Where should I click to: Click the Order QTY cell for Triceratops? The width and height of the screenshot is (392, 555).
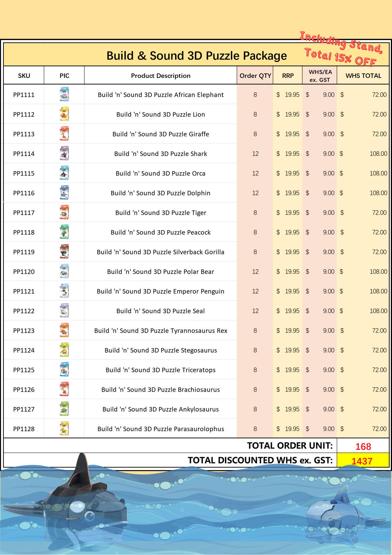pos(255,370)
